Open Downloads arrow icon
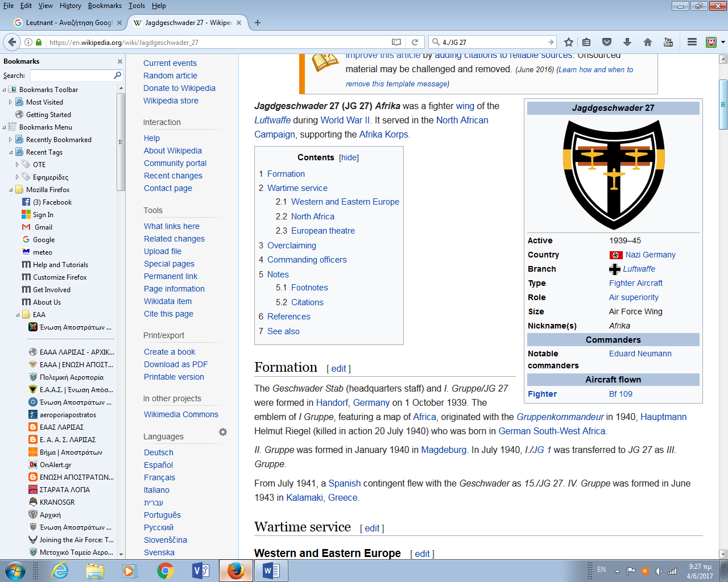 coord(627,42)
